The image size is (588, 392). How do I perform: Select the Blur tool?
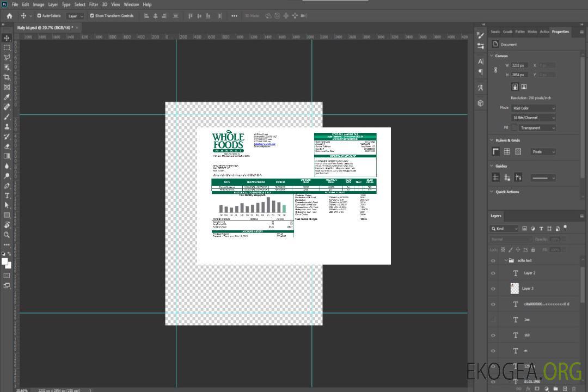coord(7,166)
